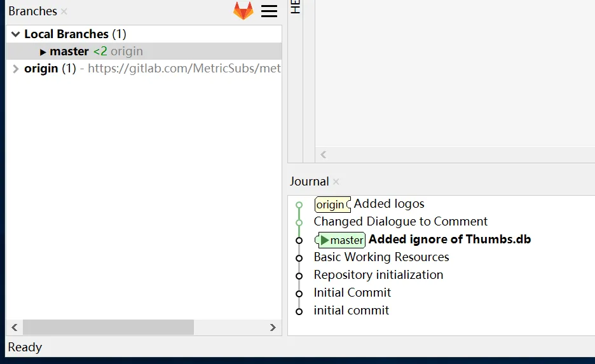The image size is (595, 364).
Task: Switch to the Journal tab
Action: click(x=310, y=182)
